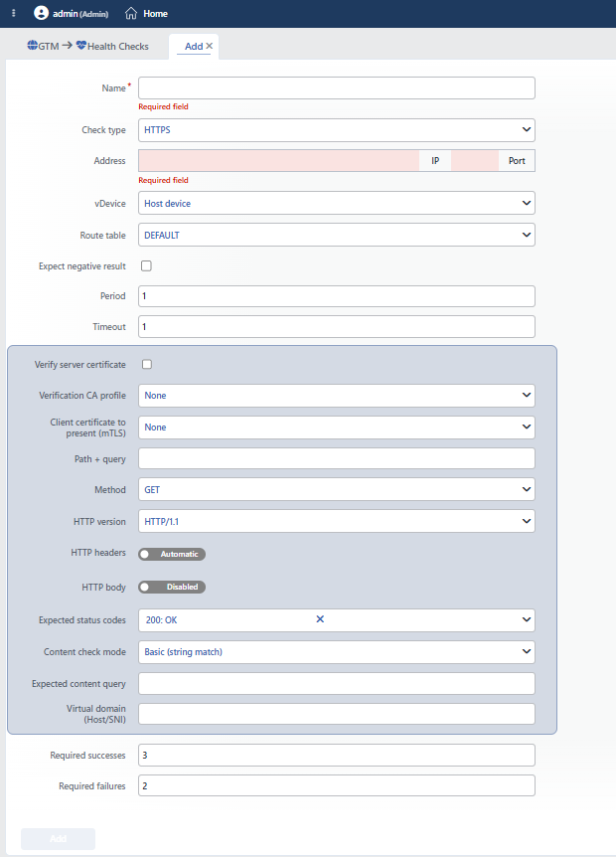The image size is (616, 857).
Task: Click the Add button at bottom
Action: click(58, 839)
